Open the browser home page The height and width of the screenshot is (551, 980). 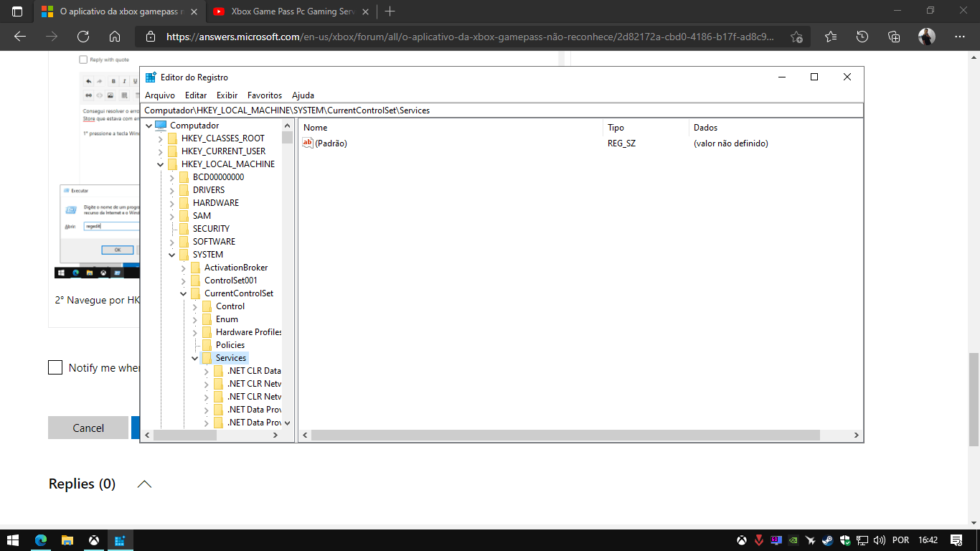click(x=115, y=37)
